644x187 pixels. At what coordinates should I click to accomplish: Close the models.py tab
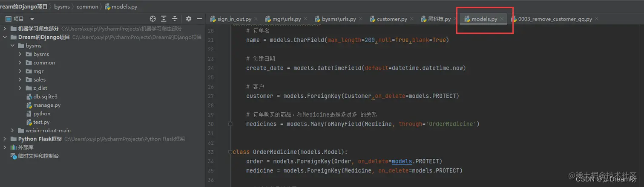pyautogui.click(x=502, y=19)
